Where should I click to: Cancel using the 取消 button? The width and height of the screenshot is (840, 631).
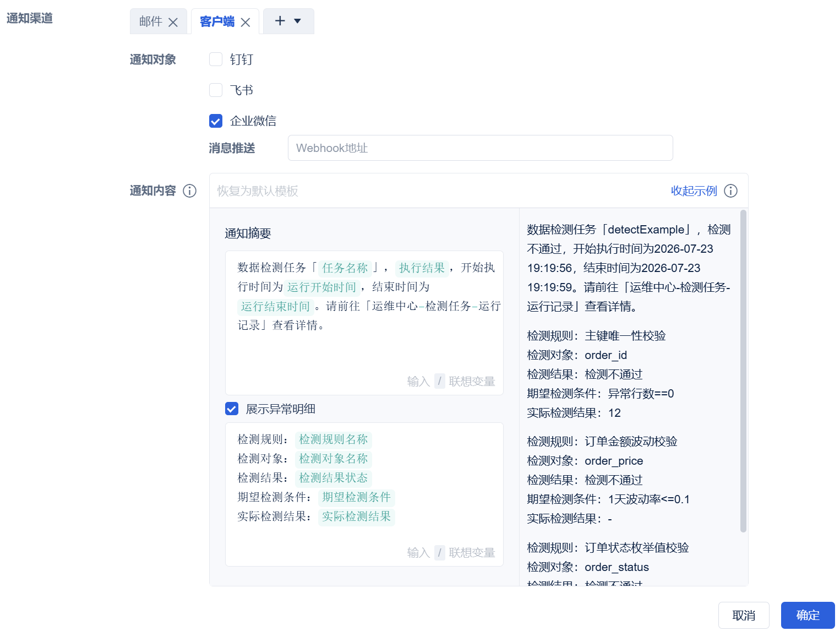[744, 615]
